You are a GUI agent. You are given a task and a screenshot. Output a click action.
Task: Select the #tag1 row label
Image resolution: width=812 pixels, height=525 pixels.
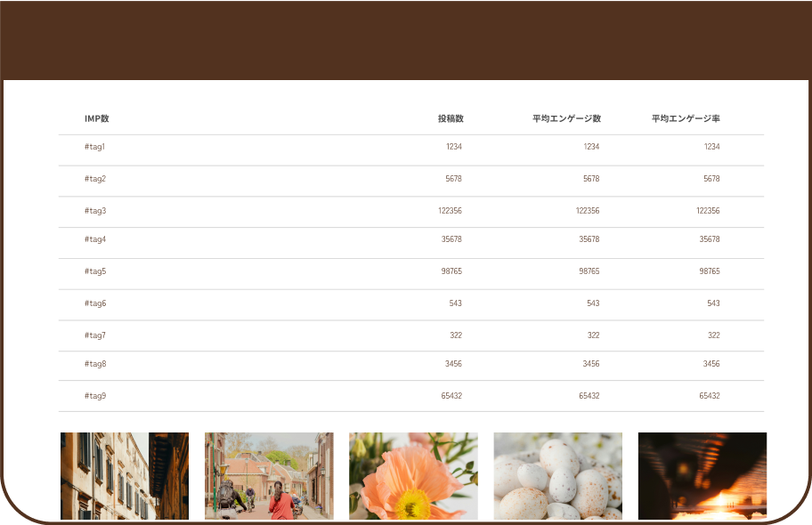click(x=94, y=147)
